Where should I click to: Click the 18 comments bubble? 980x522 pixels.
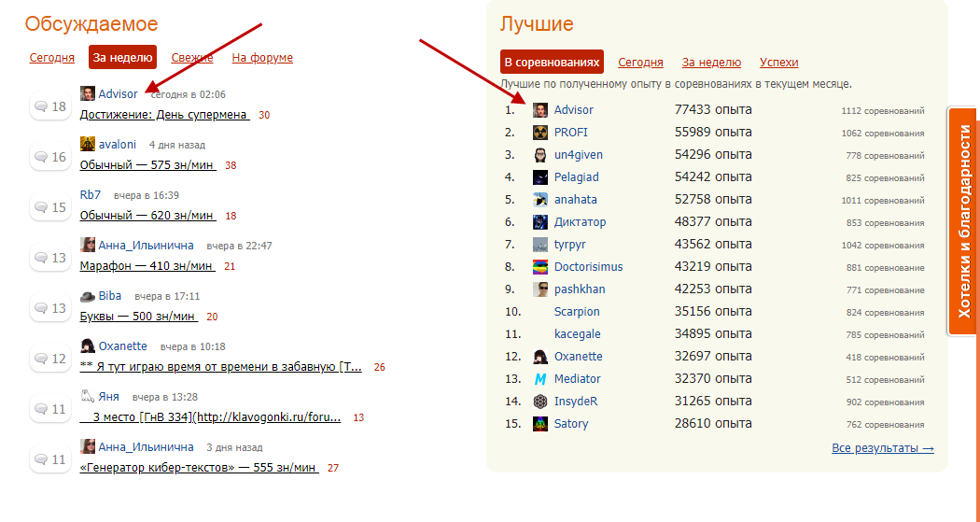click(50, 106)
